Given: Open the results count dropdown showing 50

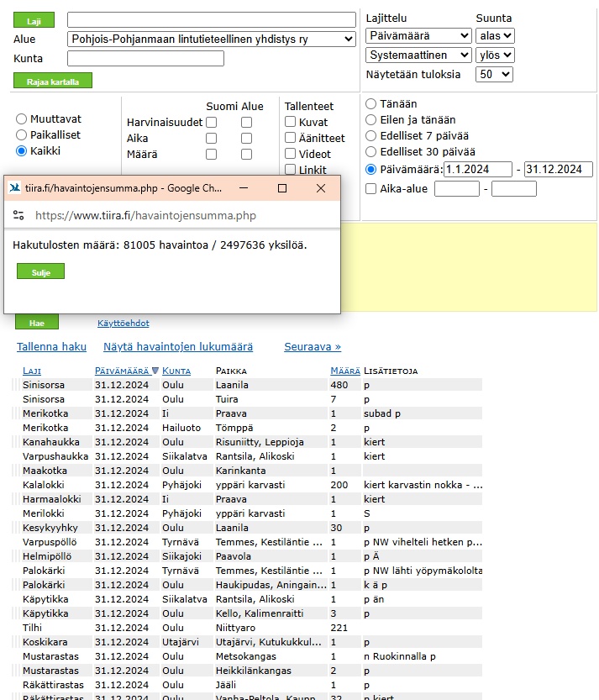Looking at the screenshot, I should 494,74.
